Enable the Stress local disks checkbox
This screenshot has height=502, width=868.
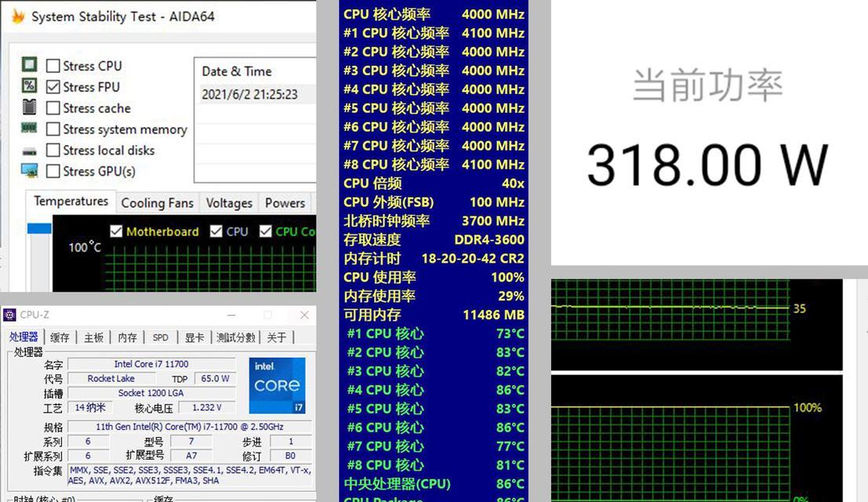tap(53, 150)
